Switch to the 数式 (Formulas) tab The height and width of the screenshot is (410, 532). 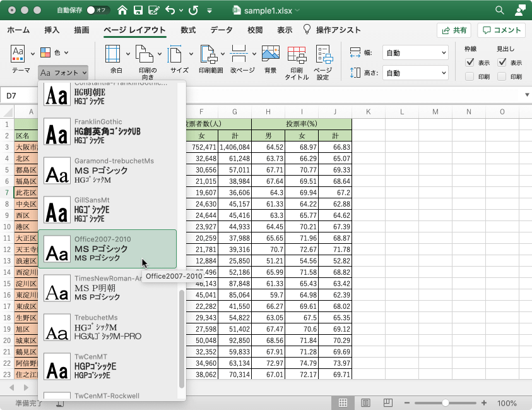pyautogui.click(x=188, y=30)
